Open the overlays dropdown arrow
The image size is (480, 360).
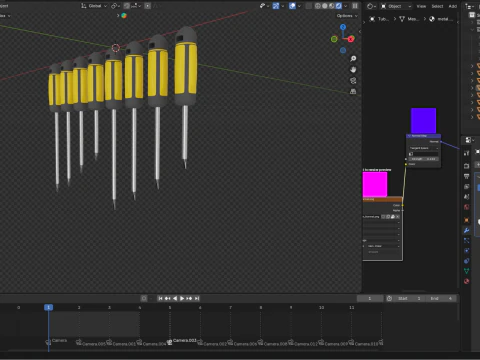pos(299,6)
